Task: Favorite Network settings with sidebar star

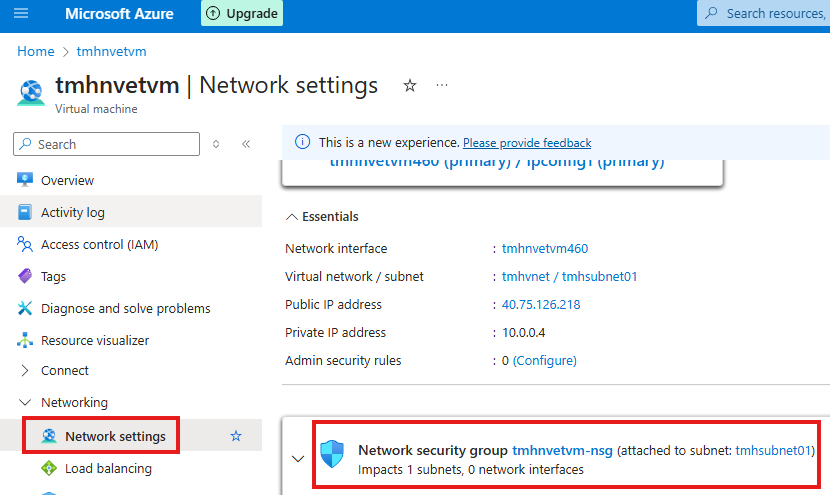Action: [236, 436]
